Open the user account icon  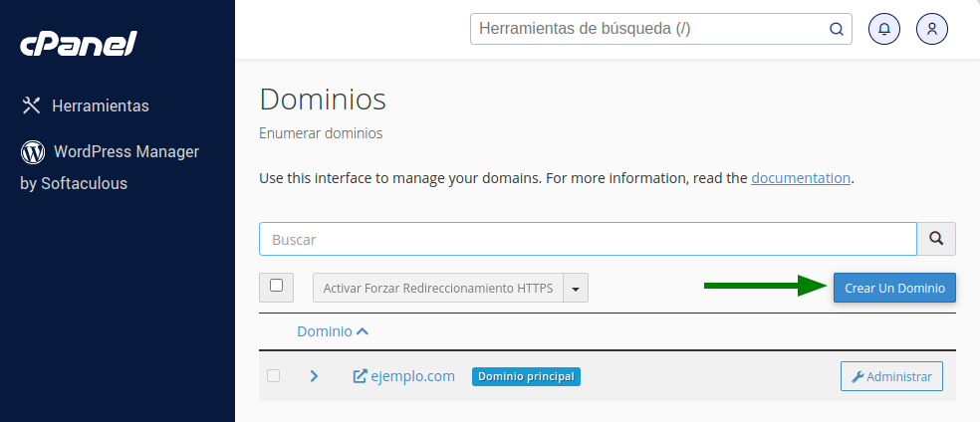(x=932, y=29)
